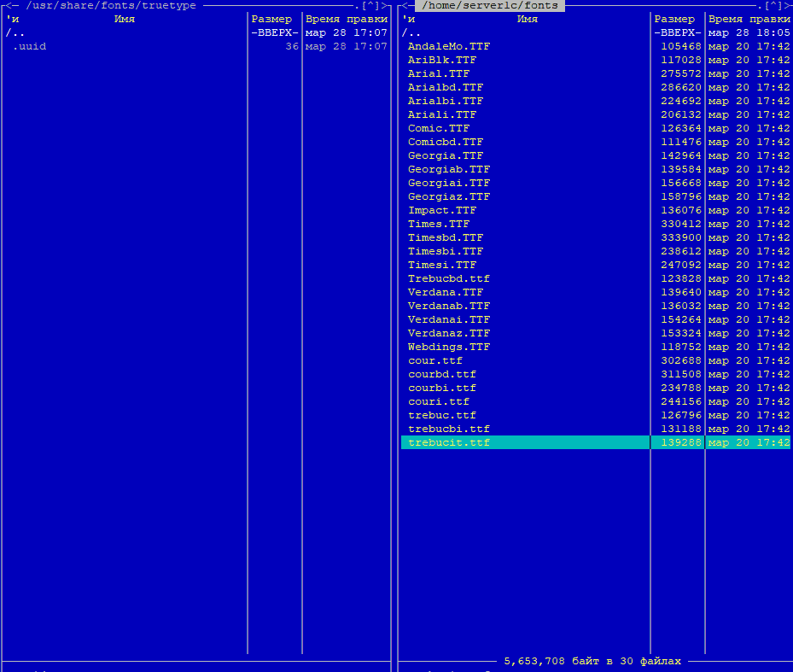793x672 pixels.
Task: Select AriBlk.TTF file
Action: click(442, 61)
